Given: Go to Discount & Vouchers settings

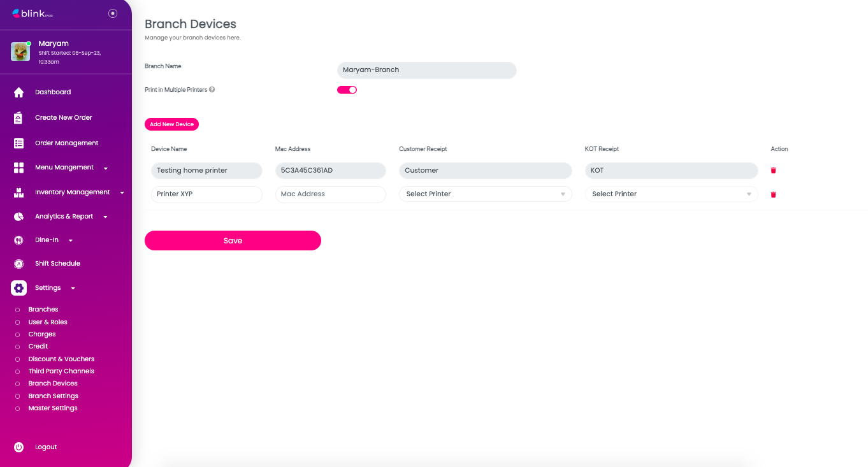Looking at the screenshot, I should coord(61,359).
